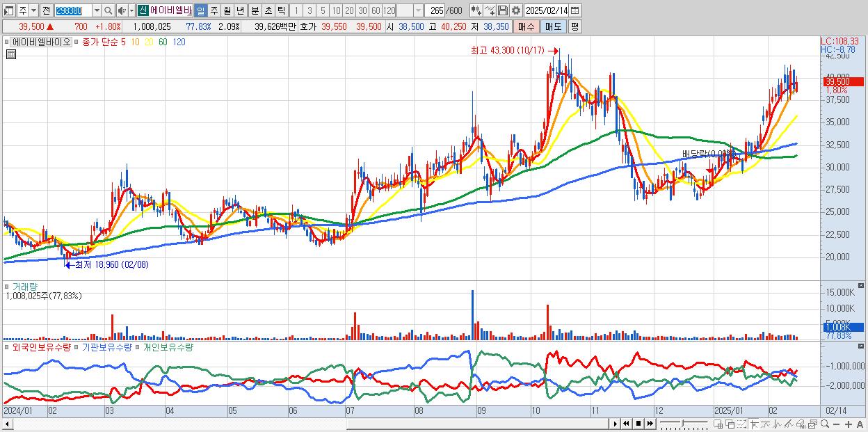868x432 pixels.
Task: Click the 주 market selector button
Action: (x=22, y=10)
